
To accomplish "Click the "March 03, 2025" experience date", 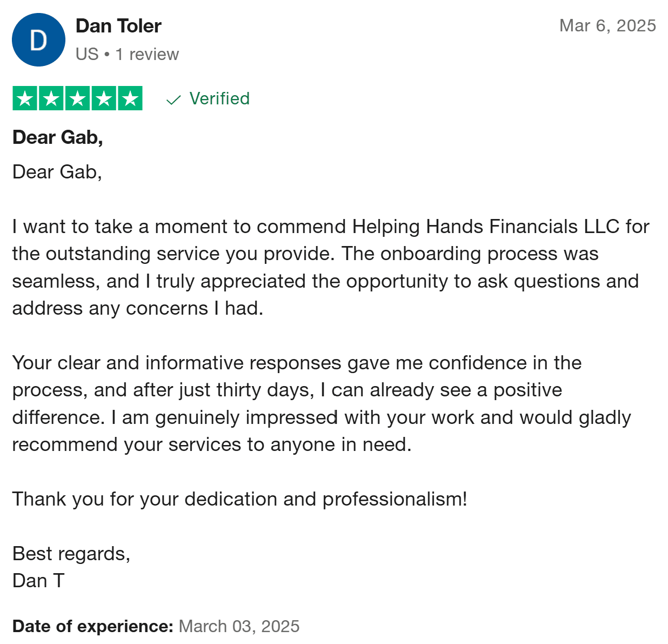I will [239, 626].
